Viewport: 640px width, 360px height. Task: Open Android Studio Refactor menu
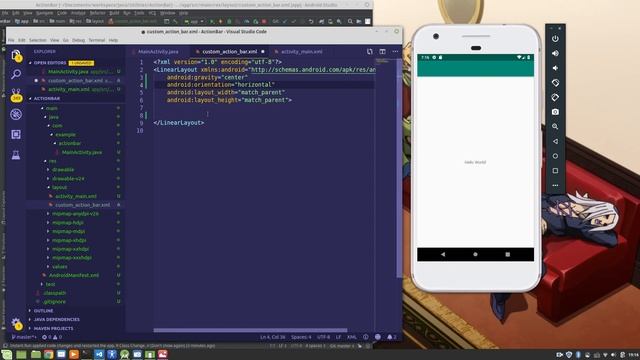[98, 13]
